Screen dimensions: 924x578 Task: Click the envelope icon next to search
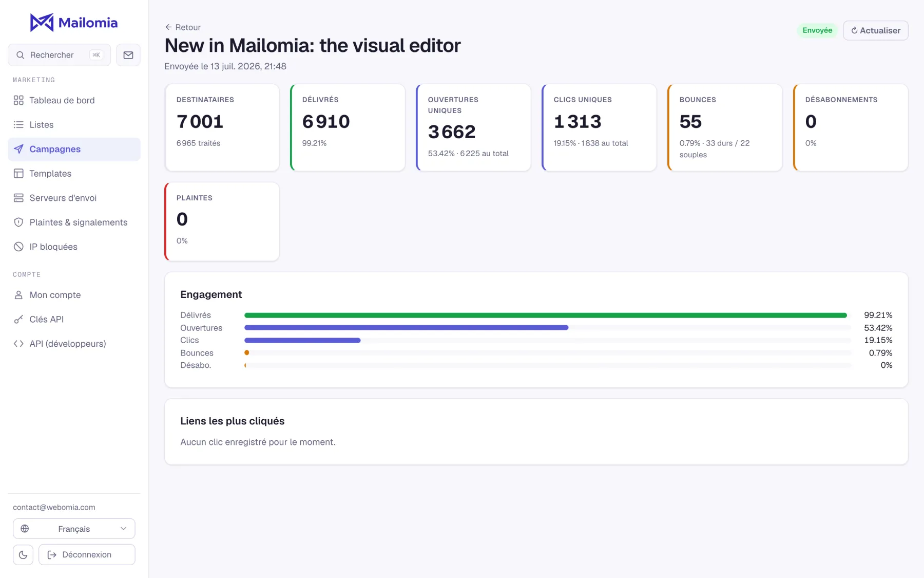pyautogui.click(x=128, y=55)
